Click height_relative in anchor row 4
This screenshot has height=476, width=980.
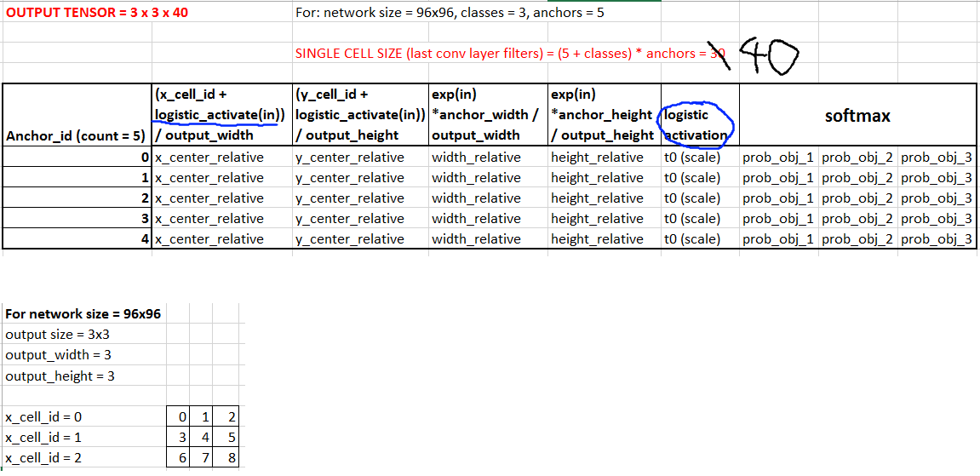pyautogui.click(x=605, y=239)
